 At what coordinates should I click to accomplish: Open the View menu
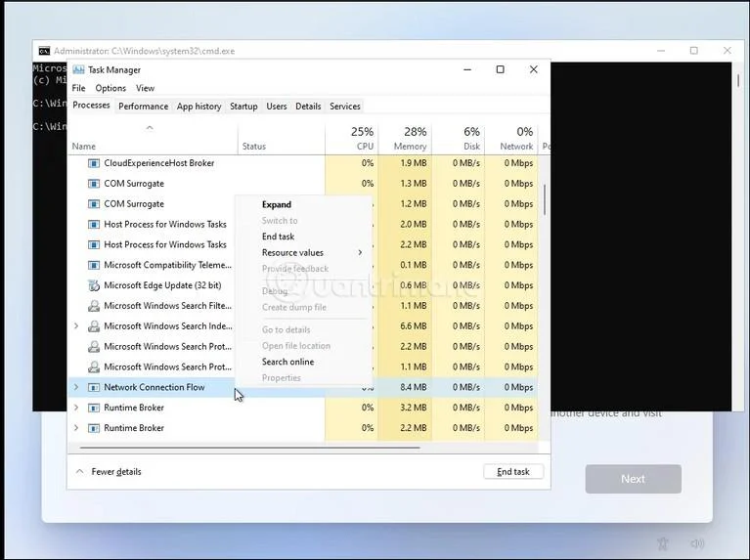click(x=145, y=88)
